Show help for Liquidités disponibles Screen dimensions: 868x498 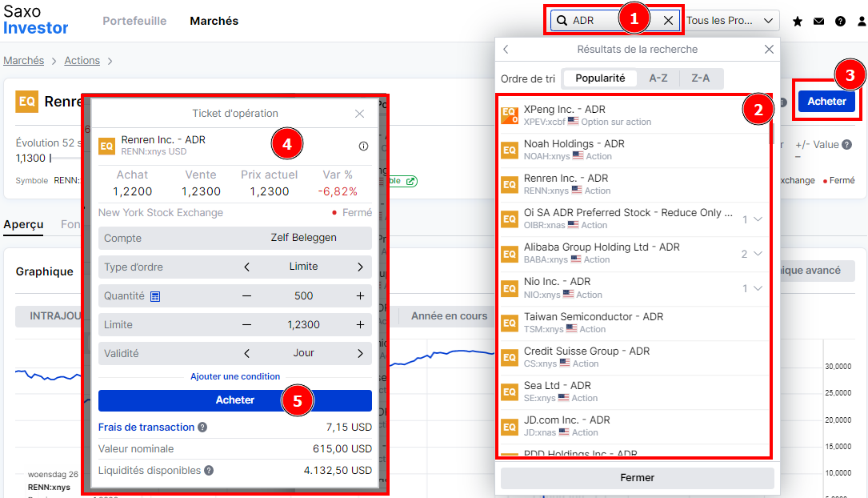click(209, 470)
